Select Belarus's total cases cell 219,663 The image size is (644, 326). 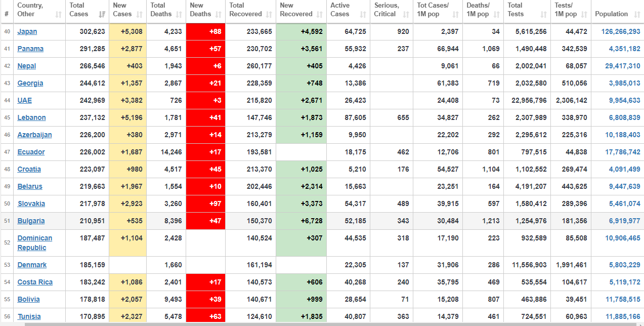click(x=87, y=186)
